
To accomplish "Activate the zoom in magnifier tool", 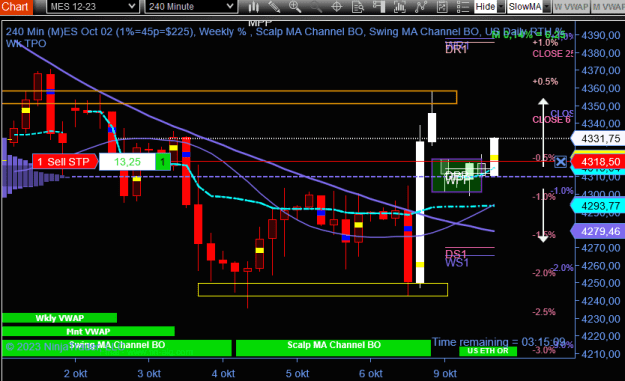I will click(295, 7).
